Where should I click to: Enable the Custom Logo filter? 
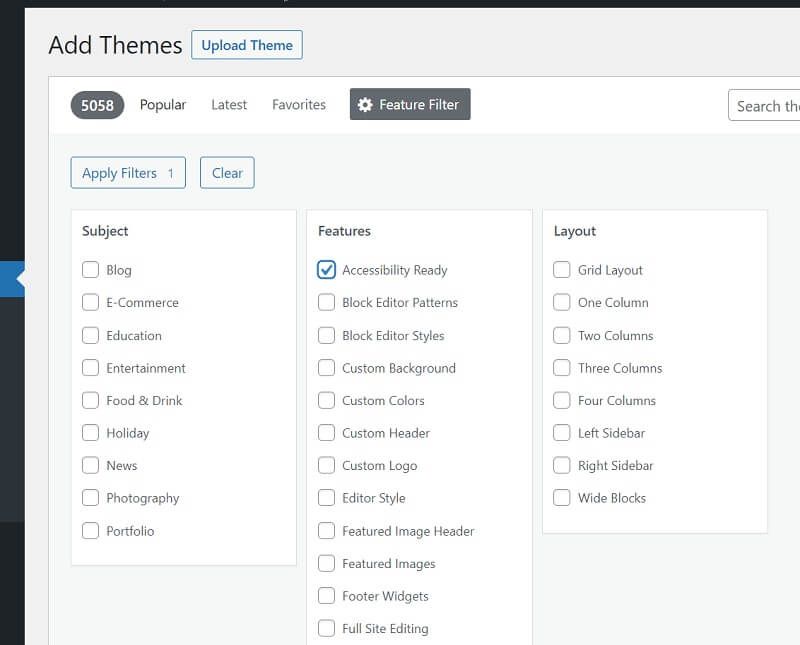coord(327,465)
